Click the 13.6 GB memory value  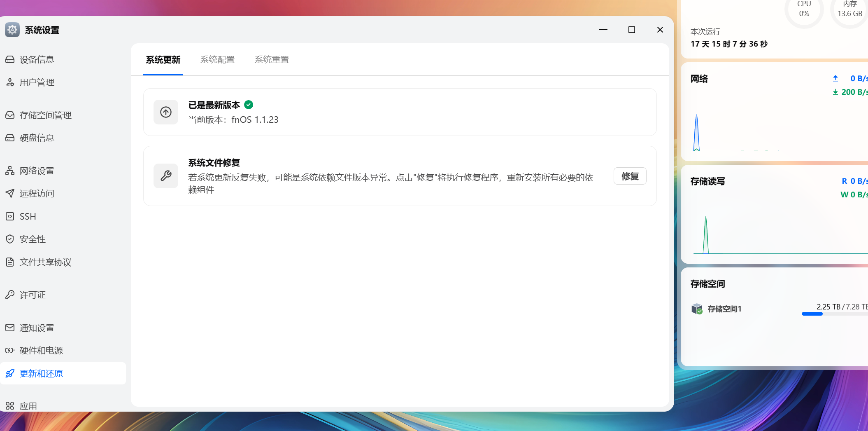click(x=850, y=14)
